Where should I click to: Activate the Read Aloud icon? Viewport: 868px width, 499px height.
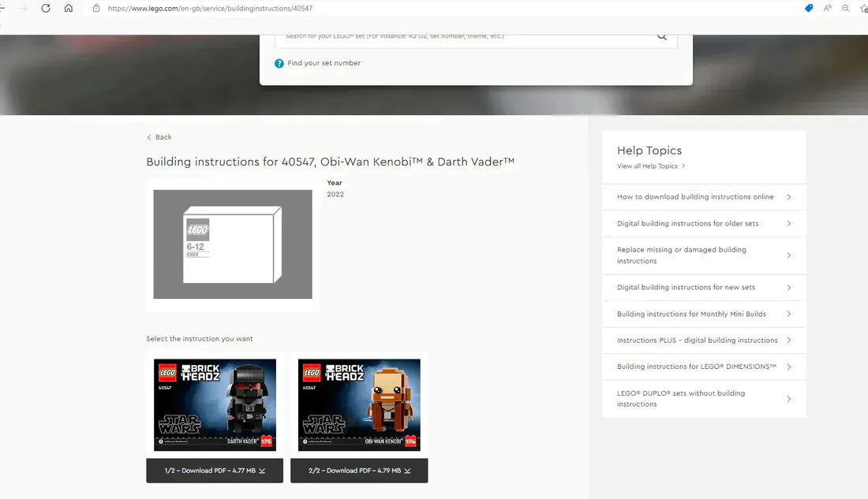coord(828,8)
